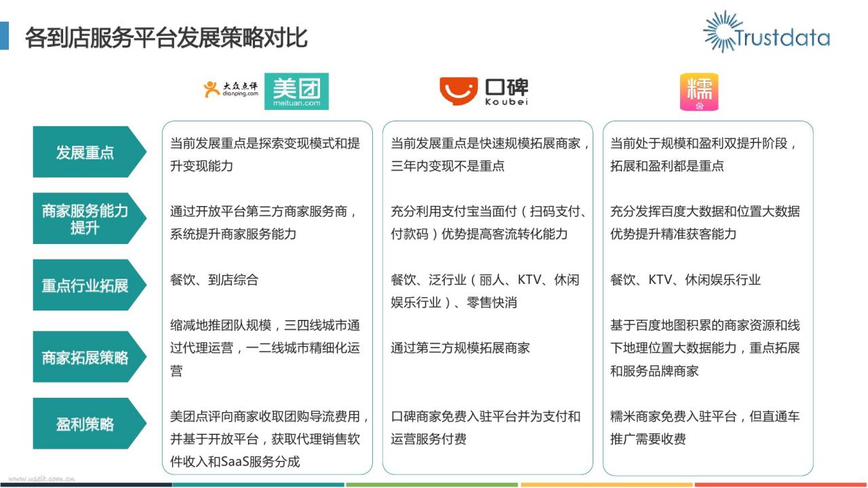Click the Trustdata logo

(766, 32)
